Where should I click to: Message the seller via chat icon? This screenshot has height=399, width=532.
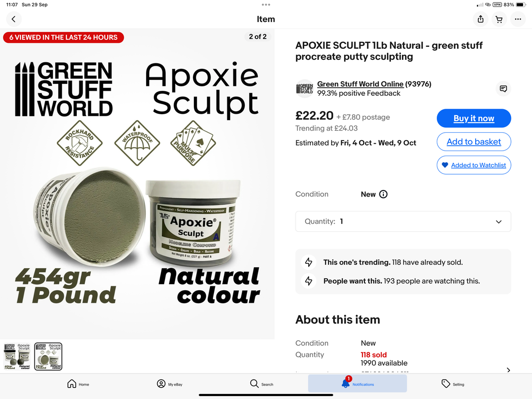[x=503, y=89]
